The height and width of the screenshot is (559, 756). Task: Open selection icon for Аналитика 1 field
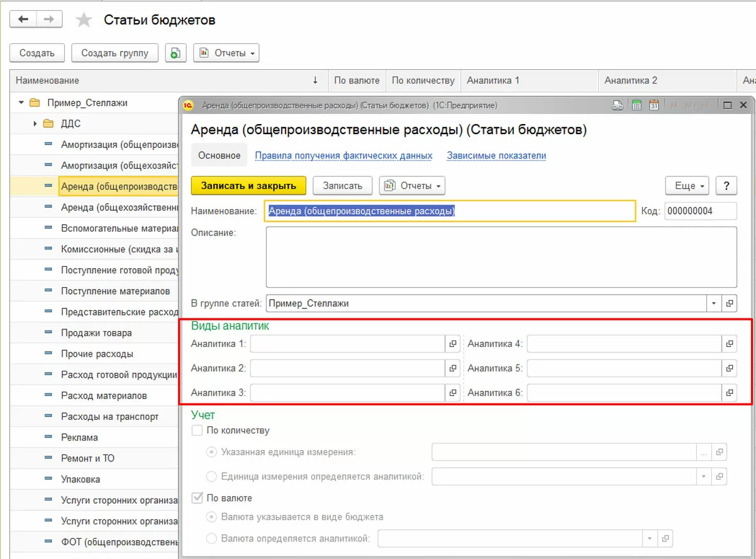[452, 344]
